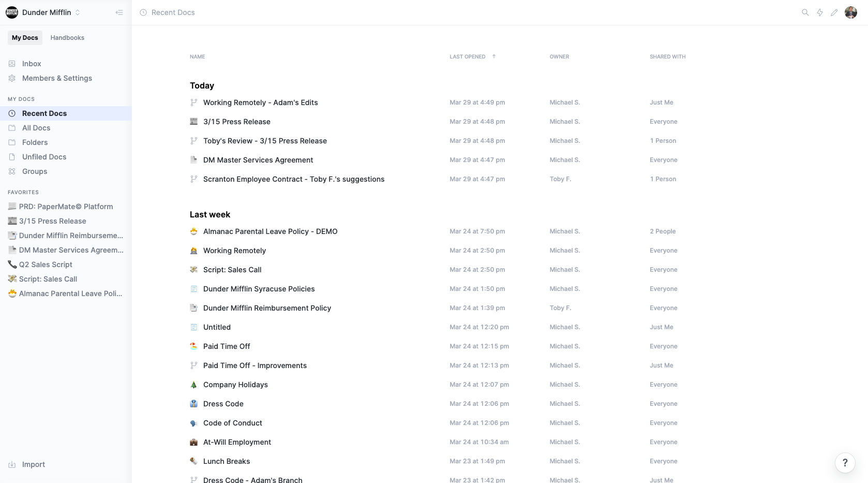Click the tree icon beside Company Holidays

[194, 385]
